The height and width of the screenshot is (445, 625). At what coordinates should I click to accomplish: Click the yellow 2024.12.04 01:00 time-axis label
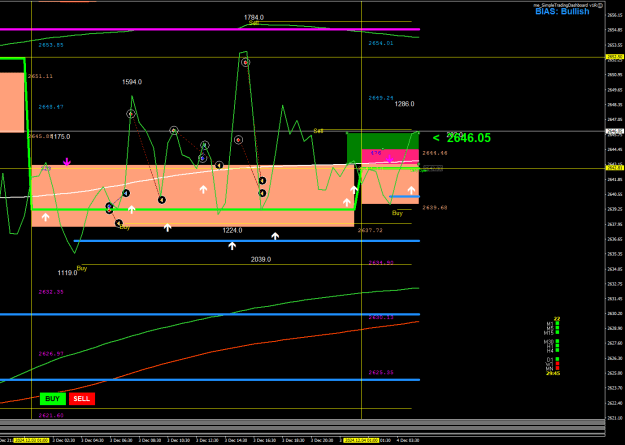point(361,441)
